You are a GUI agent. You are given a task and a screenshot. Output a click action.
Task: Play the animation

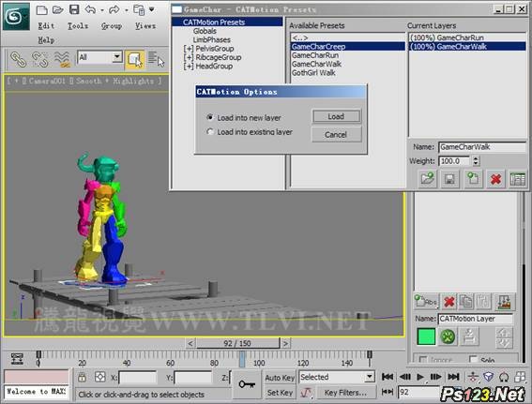pos(420,377)
